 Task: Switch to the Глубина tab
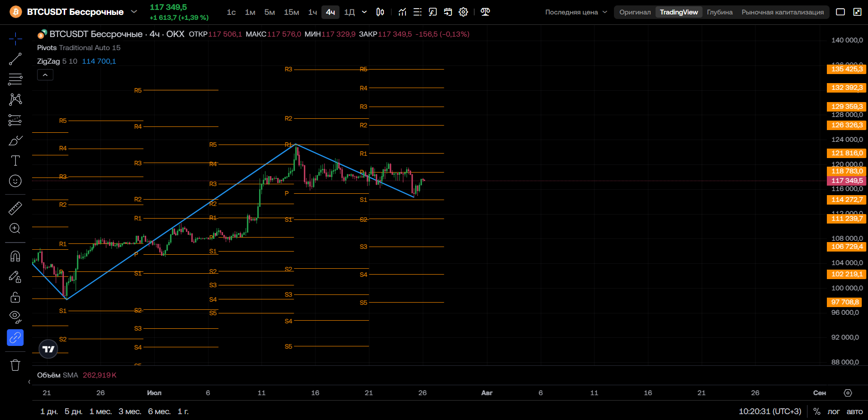[720, 12]
